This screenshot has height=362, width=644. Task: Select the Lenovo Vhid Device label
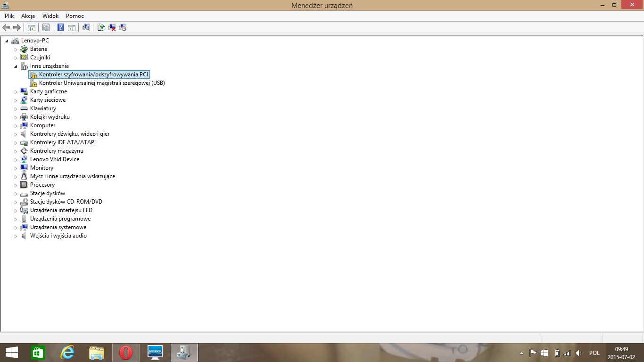coord(55,159)
